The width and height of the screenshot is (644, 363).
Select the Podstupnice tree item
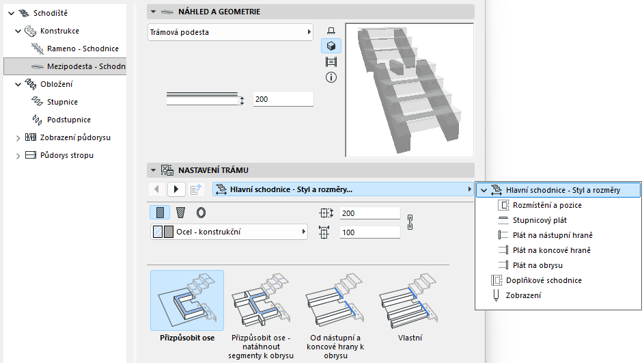(x=61, y=120)
